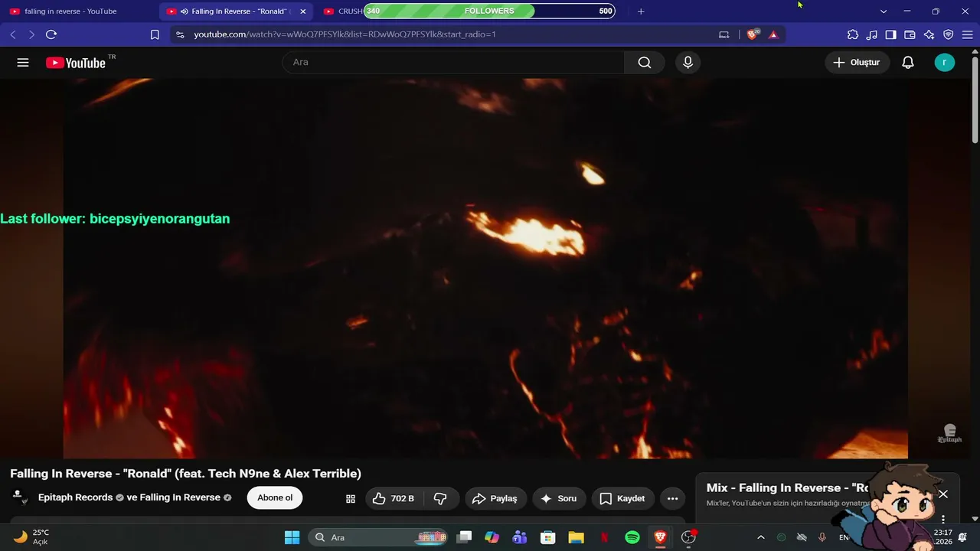This screenshot has width=980, height=551.
Task: Open Microsoft Store from the taskbar
Action: (x=547, y=537)
